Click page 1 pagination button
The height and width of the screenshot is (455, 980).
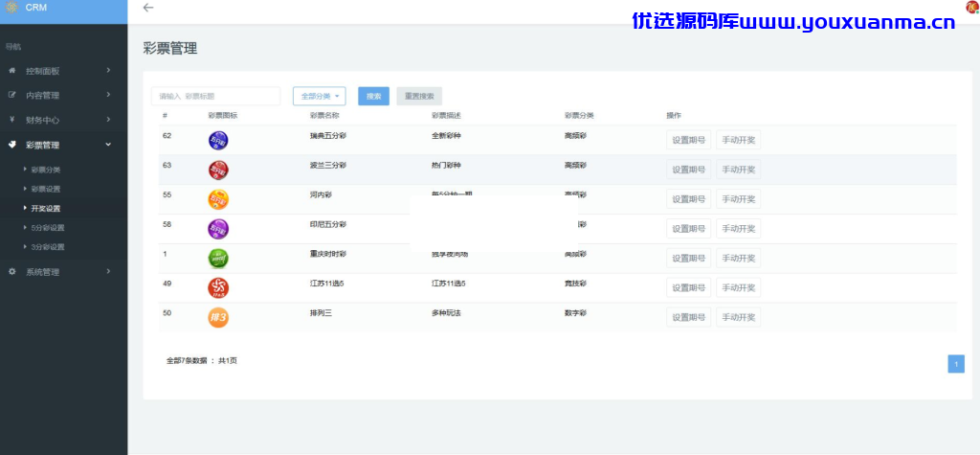coord(956,364)
